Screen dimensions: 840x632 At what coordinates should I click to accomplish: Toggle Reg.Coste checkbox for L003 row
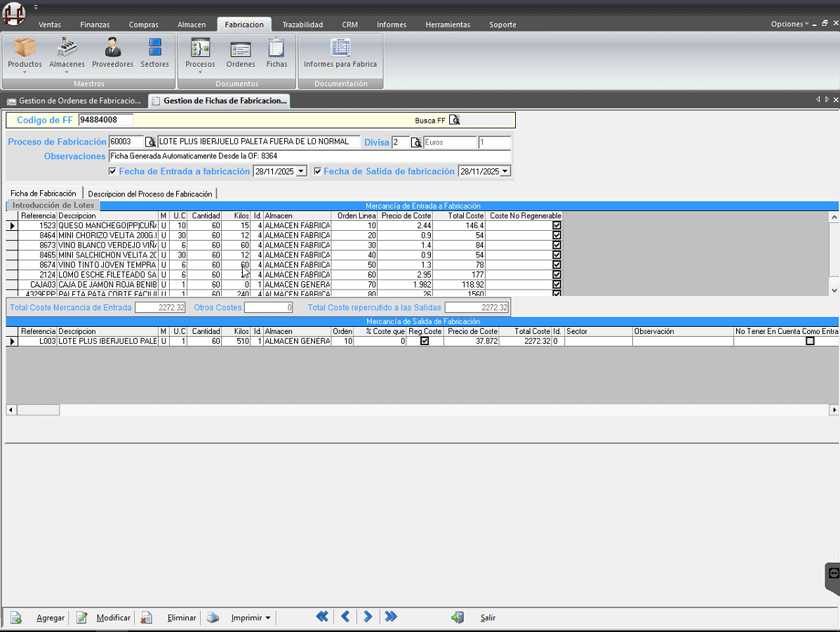425,341
